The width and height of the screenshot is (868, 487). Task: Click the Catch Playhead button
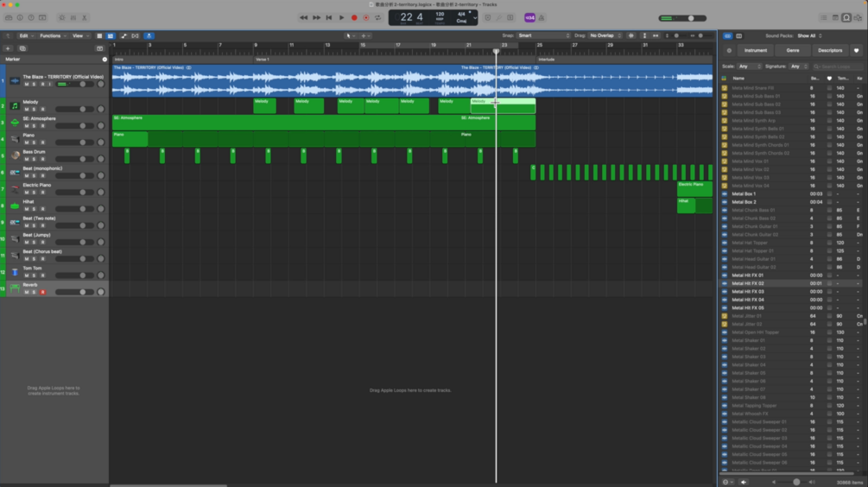[149, 36]
